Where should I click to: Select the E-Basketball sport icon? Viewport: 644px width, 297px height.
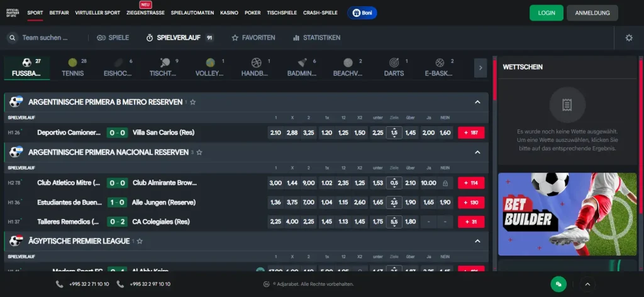[440, 63]
